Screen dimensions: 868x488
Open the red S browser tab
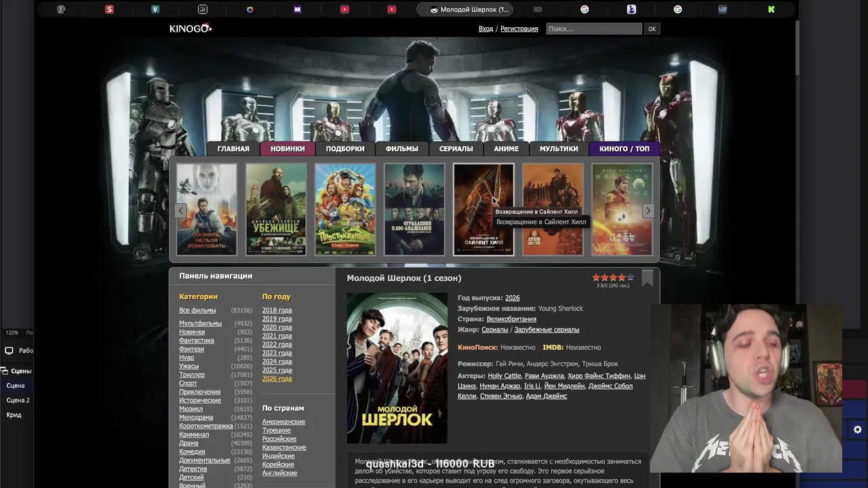pos(109,9)
